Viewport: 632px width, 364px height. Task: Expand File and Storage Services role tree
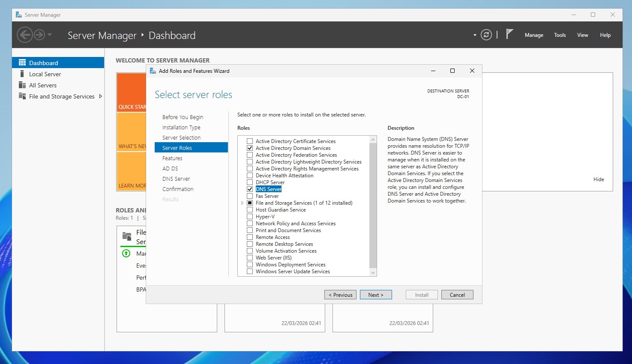[x=243, y=203]
